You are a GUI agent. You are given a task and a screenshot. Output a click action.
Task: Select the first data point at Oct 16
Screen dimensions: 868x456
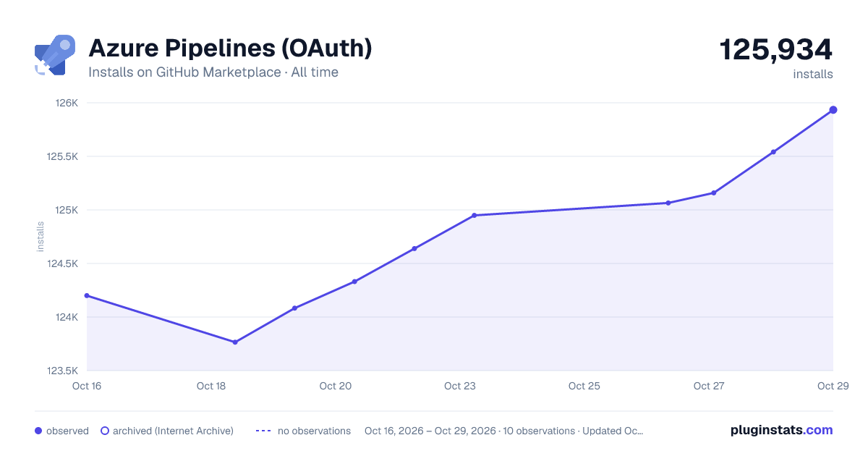click(x=87, y=295)
